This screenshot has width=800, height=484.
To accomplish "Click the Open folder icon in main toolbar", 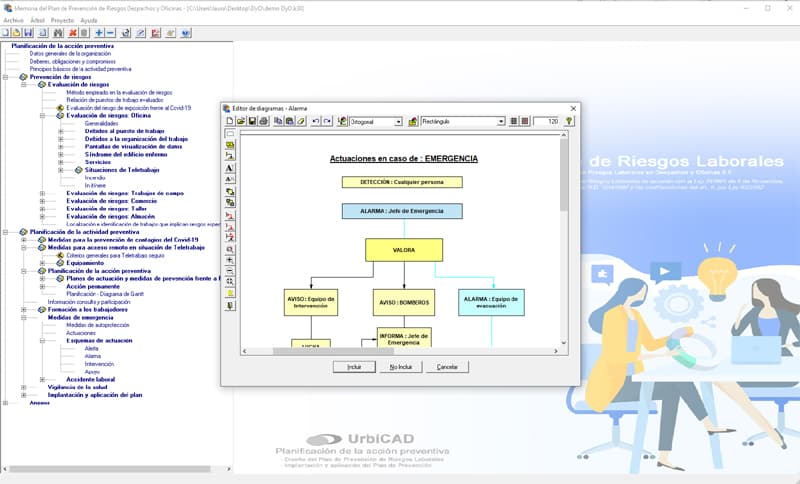I will pyautogui.click(x=16, y=33).
